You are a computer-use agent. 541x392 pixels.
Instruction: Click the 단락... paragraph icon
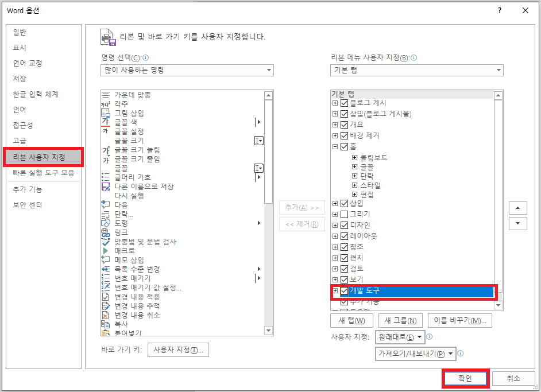[106, 214]
